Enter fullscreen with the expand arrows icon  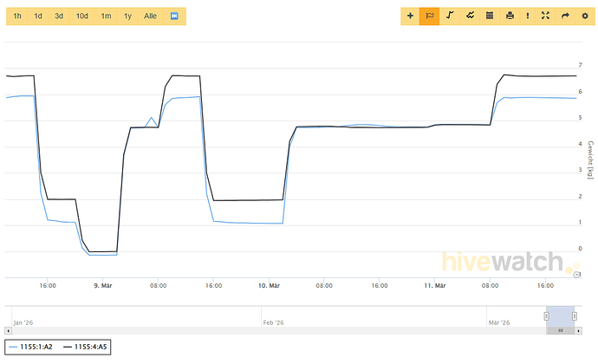(546, 16)
